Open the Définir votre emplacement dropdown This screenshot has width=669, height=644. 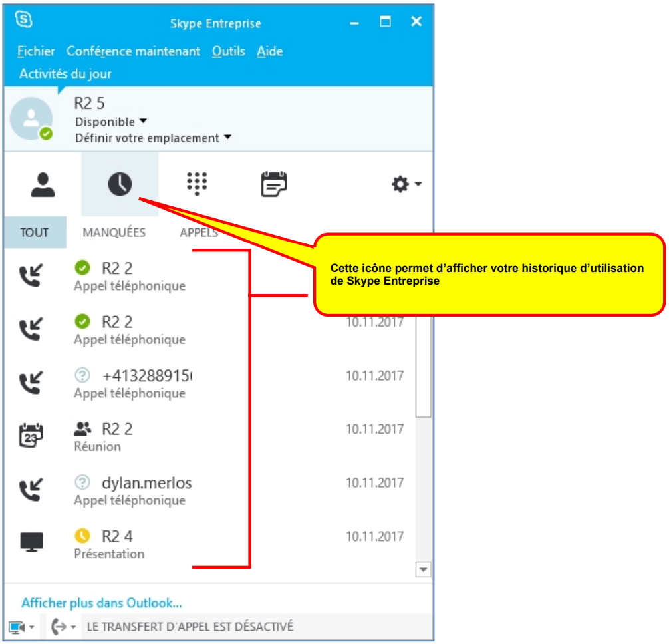[153, 138]
